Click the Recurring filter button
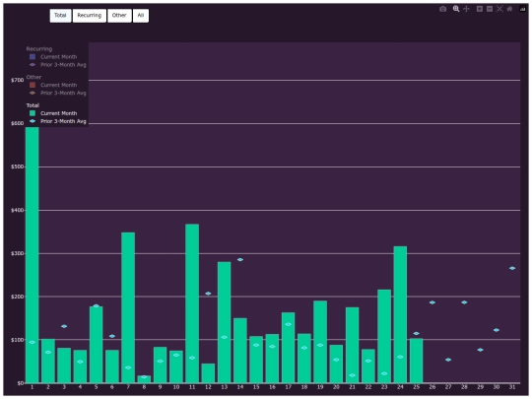The image size is (532, 399). pyautogui.click(x=90, y=16)
